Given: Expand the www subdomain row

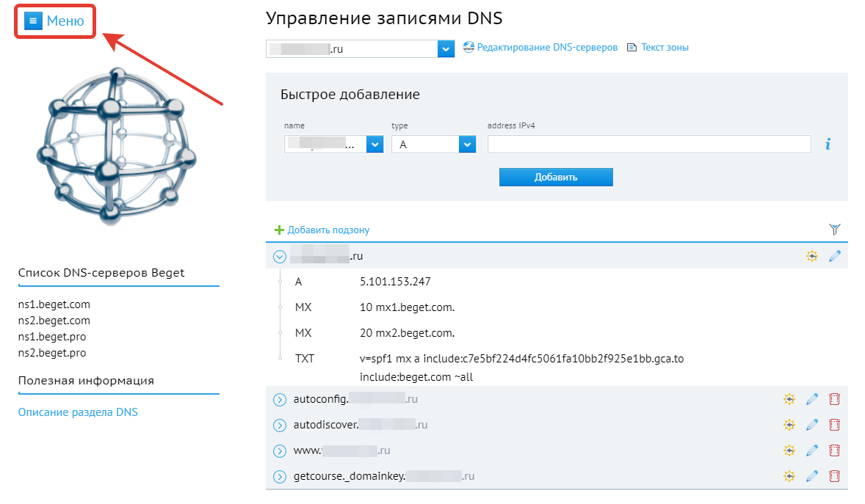Looking at the screenshot, I should [280, 451].
